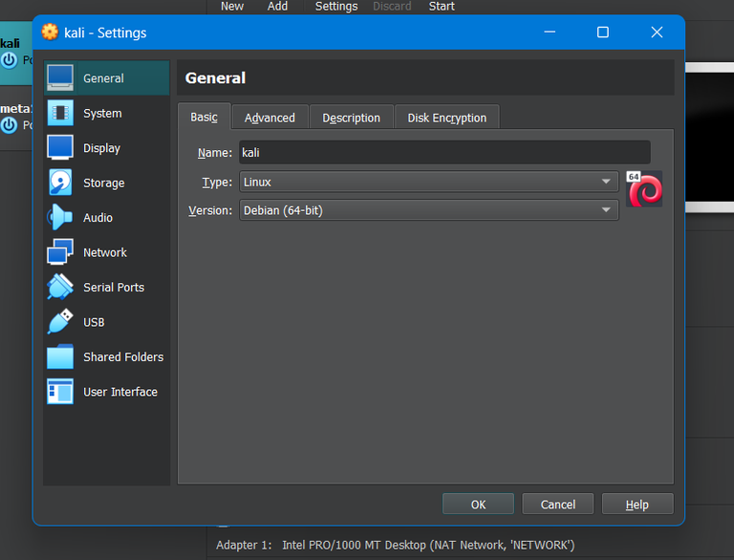This screenshot has height=560, width=734.
Task: Click the gear icon in the Settings title bar
Action: click(x=50, y=32)
